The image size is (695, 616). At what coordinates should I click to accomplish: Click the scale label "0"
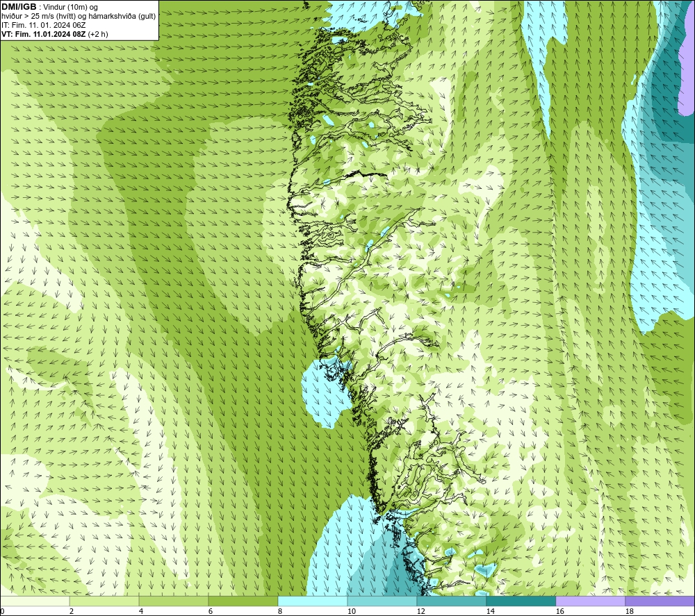coord(3,611)
